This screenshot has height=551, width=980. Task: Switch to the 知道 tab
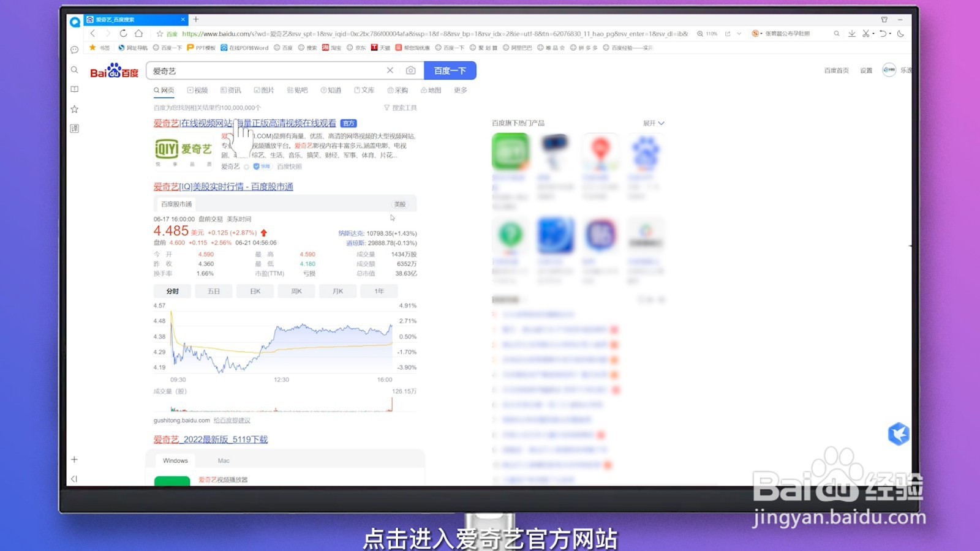(x=331, y=90)
